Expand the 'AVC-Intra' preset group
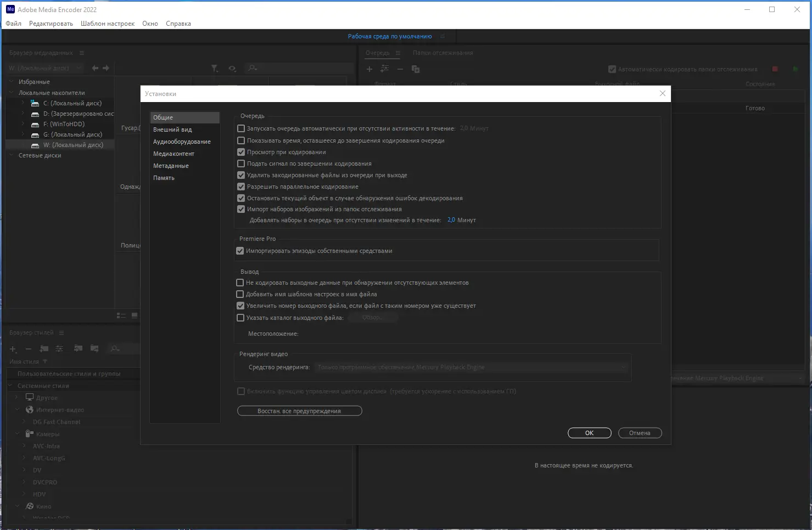 (x=24, y=446)
